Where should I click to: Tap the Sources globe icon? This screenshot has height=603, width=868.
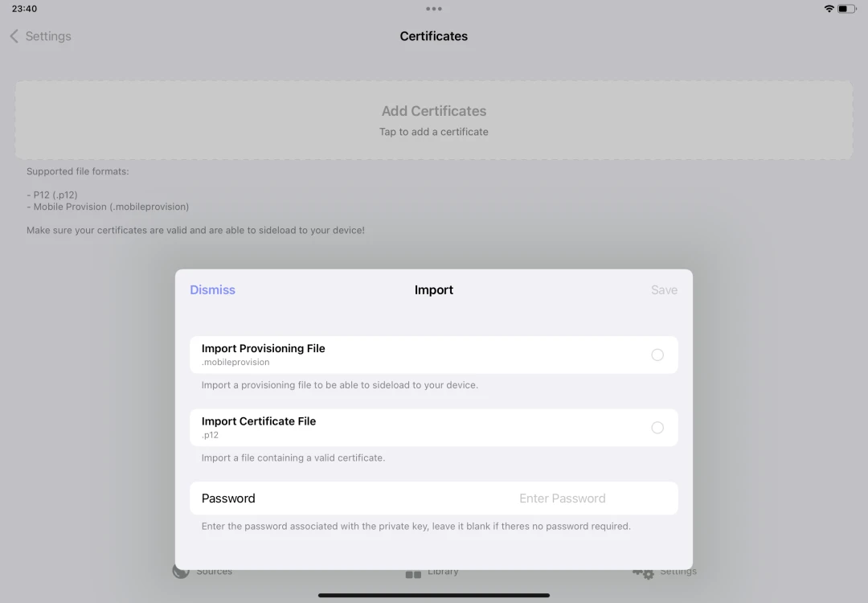[181, 572]
